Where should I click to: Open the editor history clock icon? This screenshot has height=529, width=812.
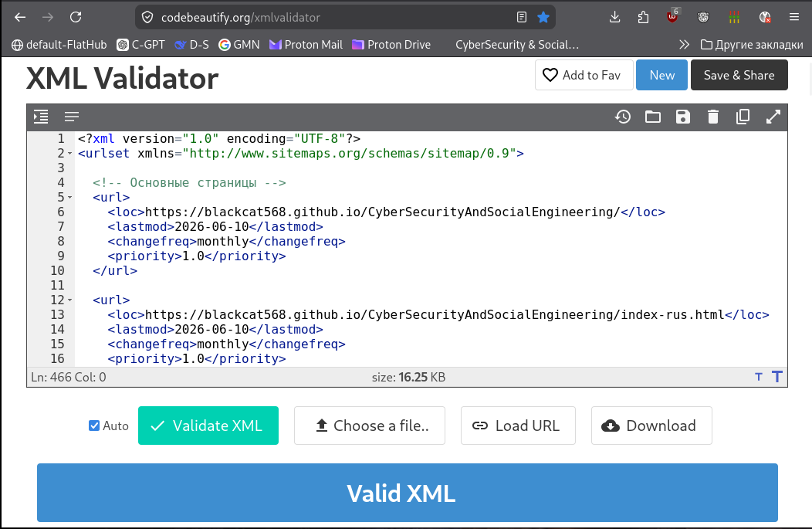(x=622, y=117)
